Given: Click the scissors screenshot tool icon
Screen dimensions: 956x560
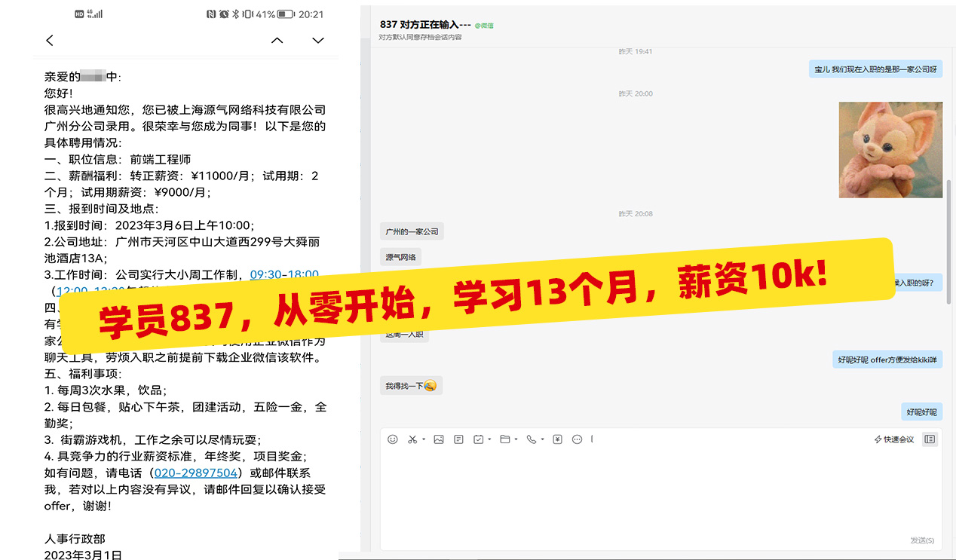Looking at the screenshot, I should click(x=412, y=439).
